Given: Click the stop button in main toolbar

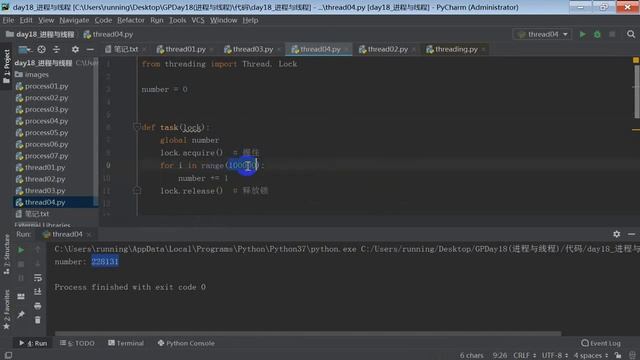Looking at the screenshot, I should 612,35.
